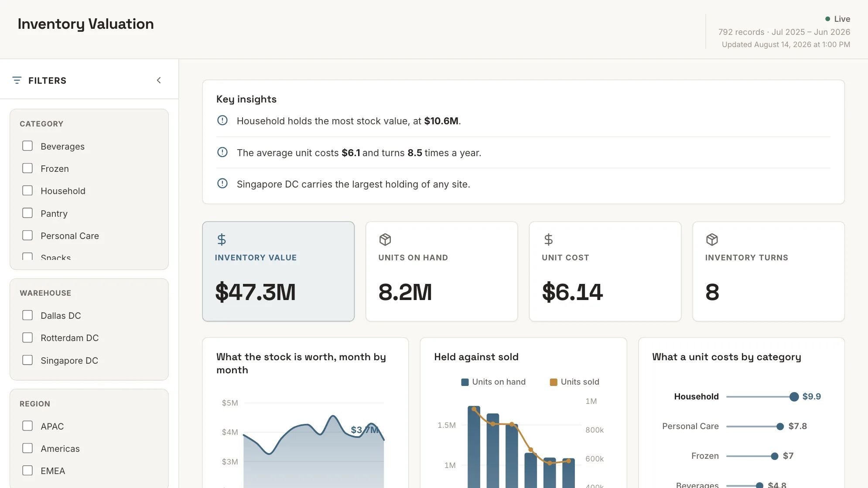Image resolution: width=868 pixels, height=488 pixels.
Task: Click the Held against sold chart title
Action: point(476,357)
